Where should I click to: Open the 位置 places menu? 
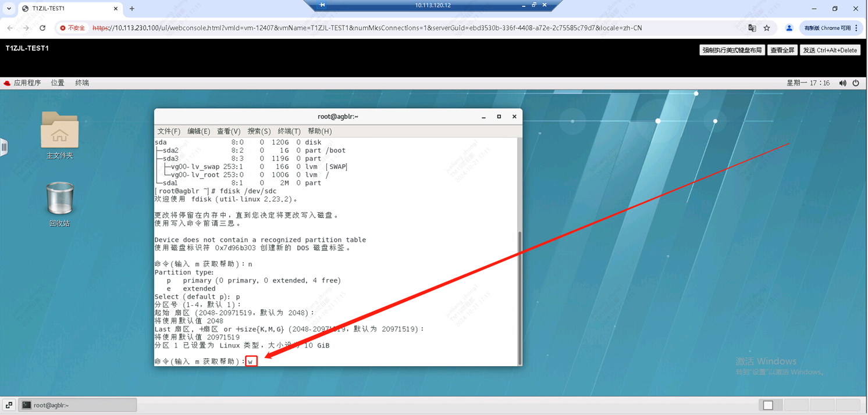tap(58, 83)
